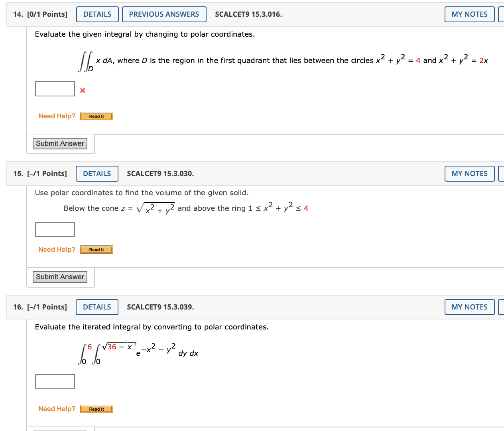This screenshot has height=431, width=504.
Task: Click answer box for polar integral question 14
Action: tap(55, 89)
